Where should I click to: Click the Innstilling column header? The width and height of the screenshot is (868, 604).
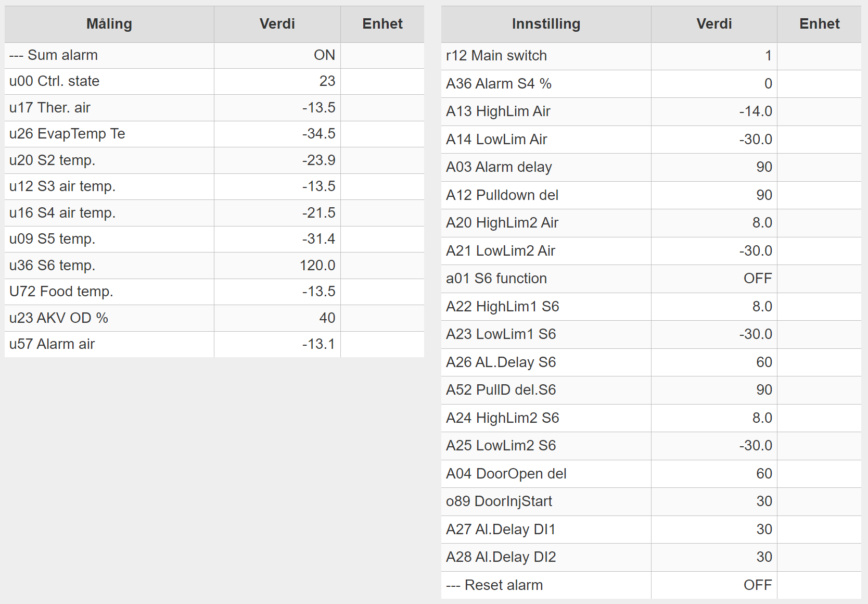[x=546, y=24]
